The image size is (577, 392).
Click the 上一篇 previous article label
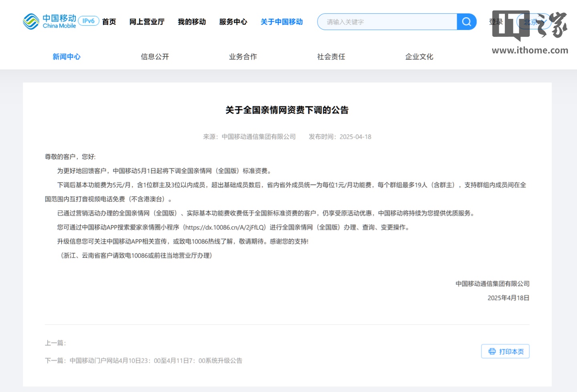pyautogui.click(x=55, y=343)
